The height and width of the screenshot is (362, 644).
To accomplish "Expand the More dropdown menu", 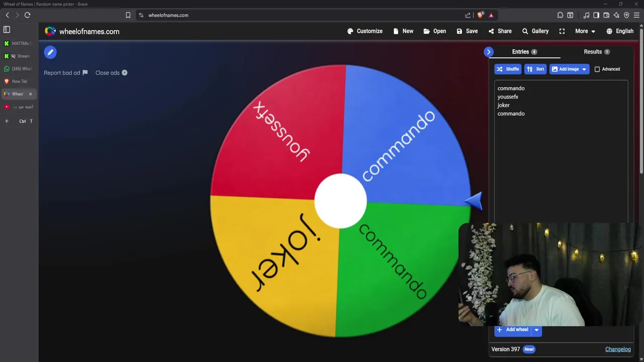I will pyautogui.click(x=585, y=31).
